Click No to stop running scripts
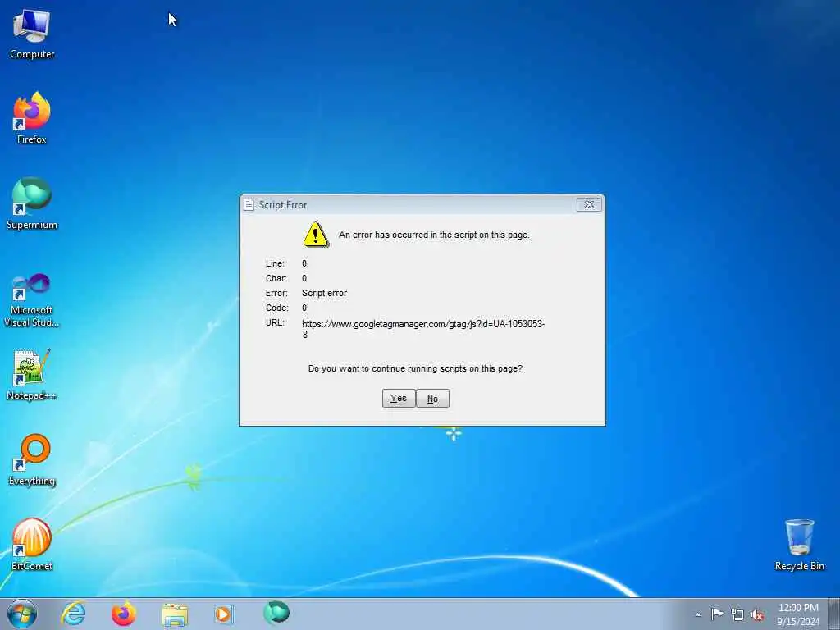Viewport: 840px width, 630px height. [x=432, y=398]
